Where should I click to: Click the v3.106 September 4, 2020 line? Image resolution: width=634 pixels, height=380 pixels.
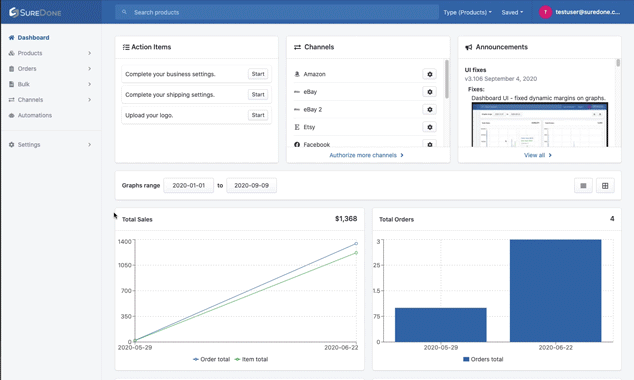click(501, 79)
